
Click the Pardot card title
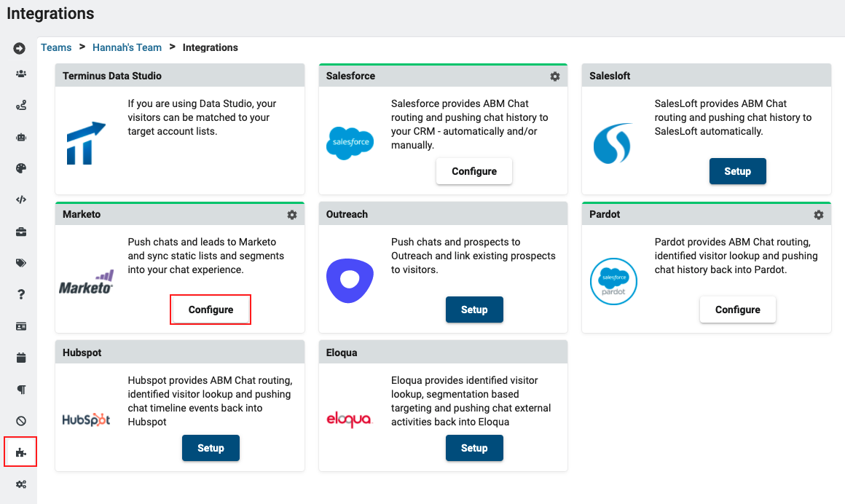(605, 215)
